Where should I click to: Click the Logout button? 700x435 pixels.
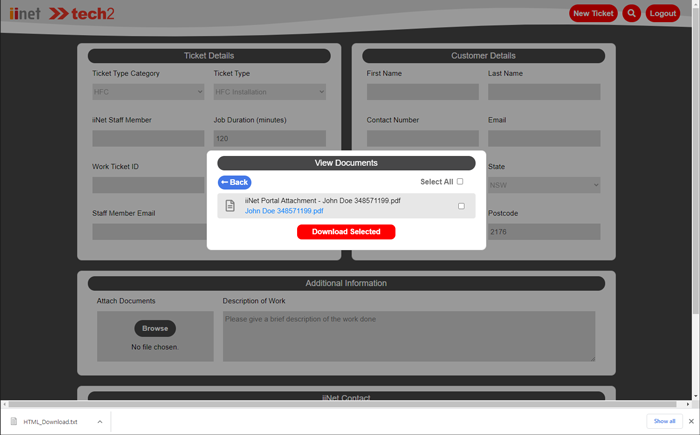pyautogui.click(x=662, y=13)
